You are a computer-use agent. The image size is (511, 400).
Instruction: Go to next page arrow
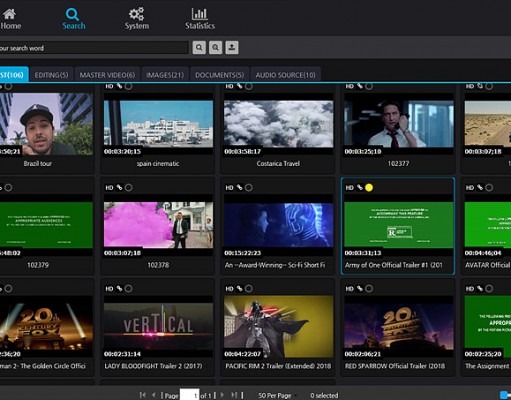tap(222, 395)
